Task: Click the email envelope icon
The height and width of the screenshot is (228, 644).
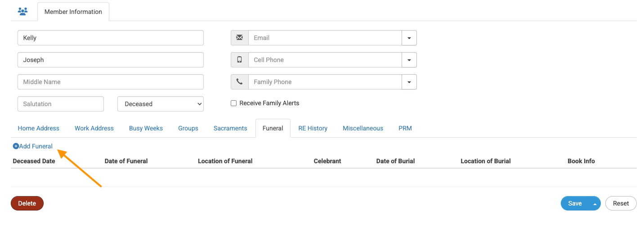Action: (x=240, y=38)
